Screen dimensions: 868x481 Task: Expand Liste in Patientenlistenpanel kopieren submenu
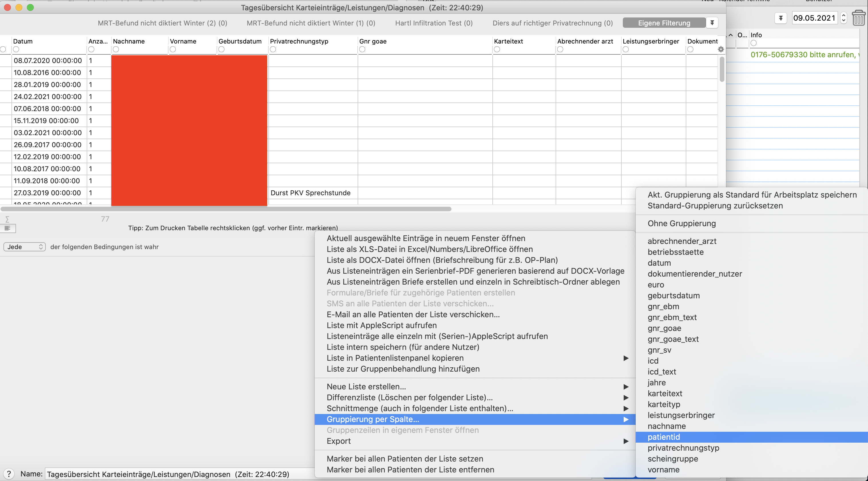click(x=626, y=358)
